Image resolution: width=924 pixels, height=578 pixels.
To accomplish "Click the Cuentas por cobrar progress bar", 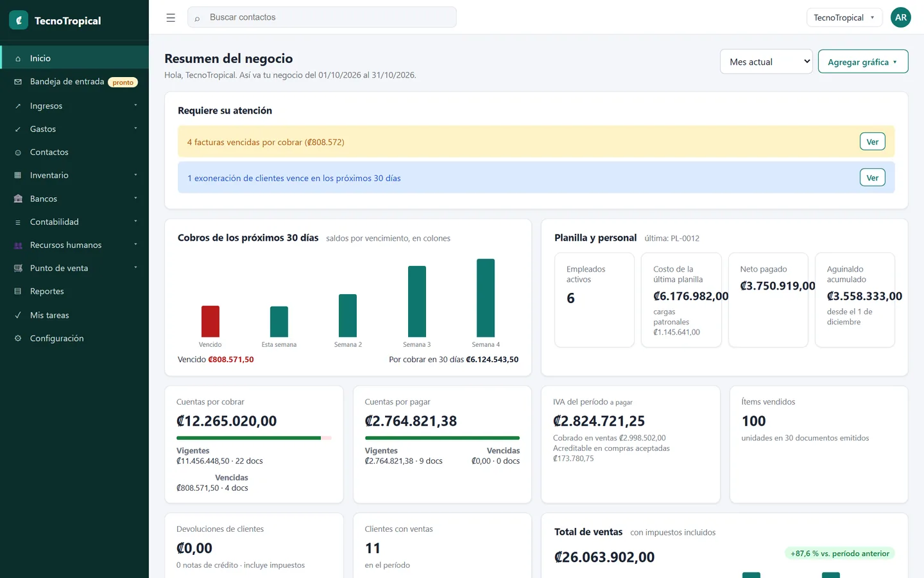I will 254,438.
